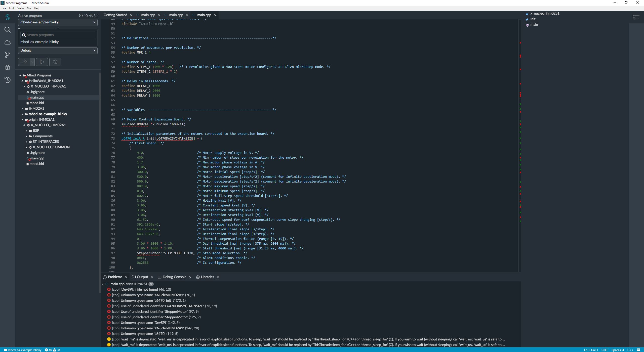Open the Active program mbed-os-example-blinky dropdown

click(58, 22)
